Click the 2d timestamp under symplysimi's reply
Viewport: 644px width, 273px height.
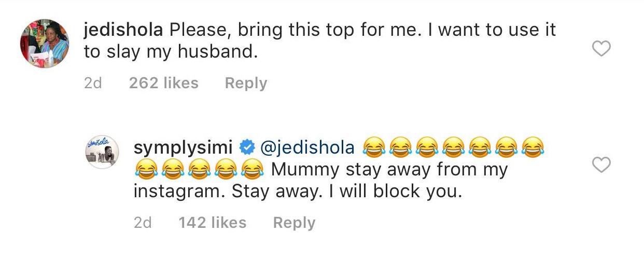[143, 223]
